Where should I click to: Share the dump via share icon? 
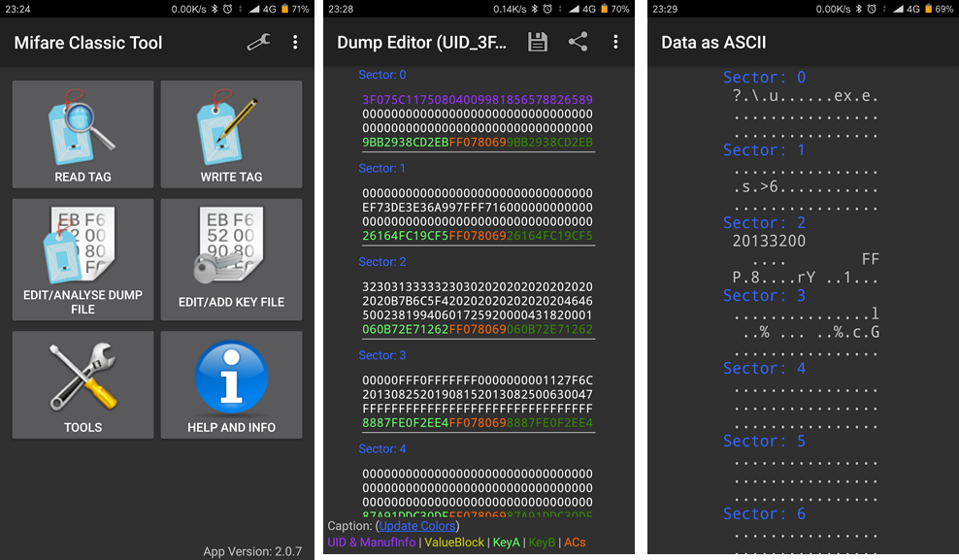(579, 43)
